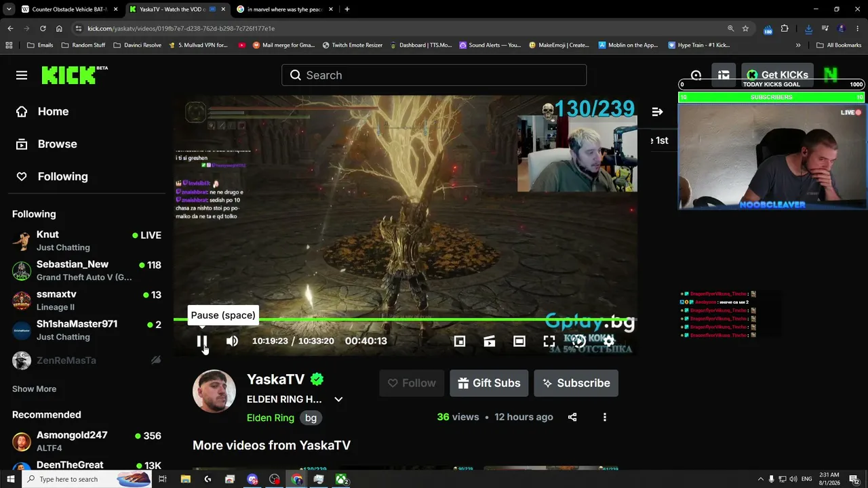Create a clip with the clapperboard icon

click(490, 341)
